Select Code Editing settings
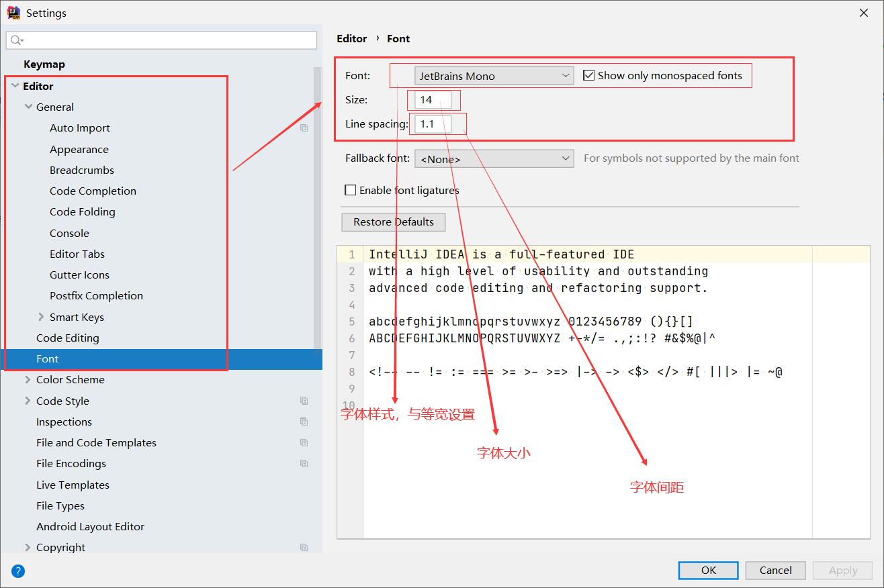 [68, 338]
